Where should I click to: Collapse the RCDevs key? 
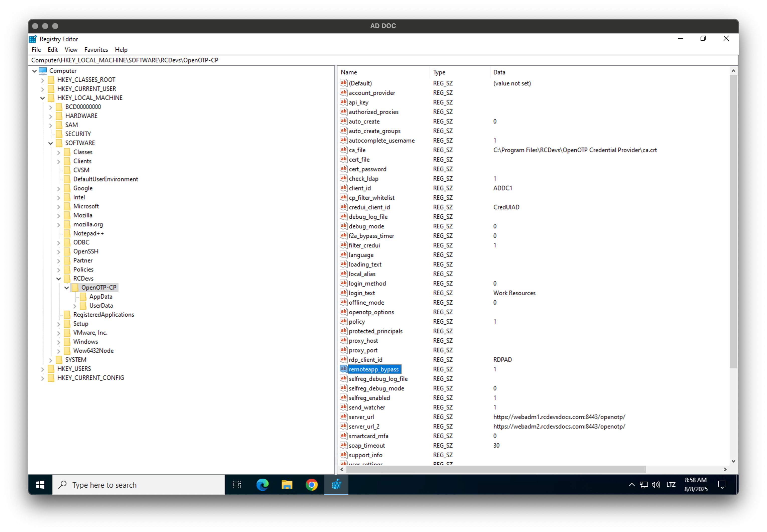pyautogui.click(x=58, y=278)
